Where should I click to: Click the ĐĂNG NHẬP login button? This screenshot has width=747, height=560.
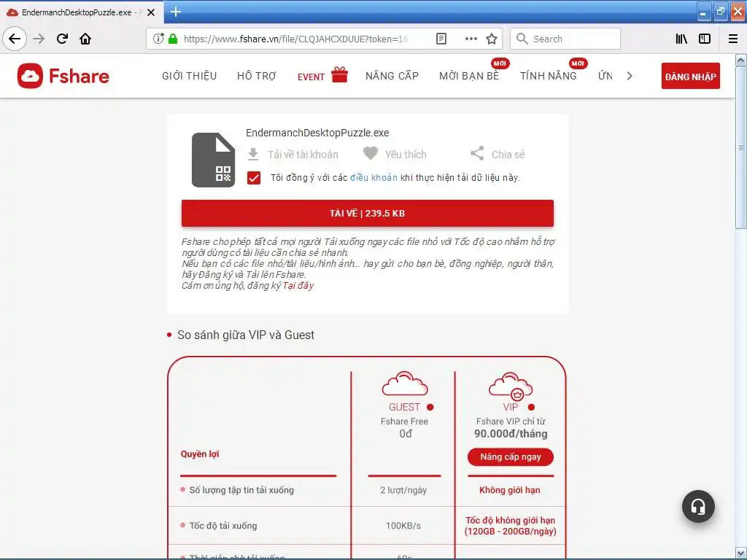click(690, 76)
